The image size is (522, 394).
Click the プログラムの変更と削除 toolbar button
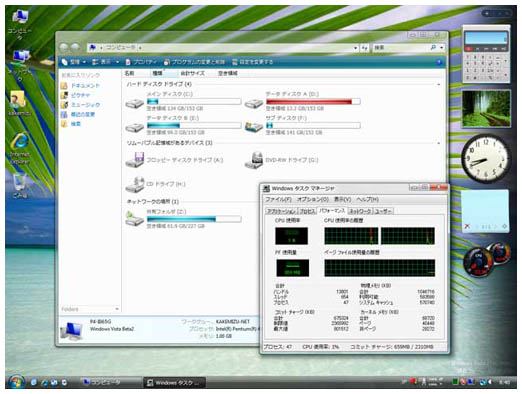pos(194,62)
